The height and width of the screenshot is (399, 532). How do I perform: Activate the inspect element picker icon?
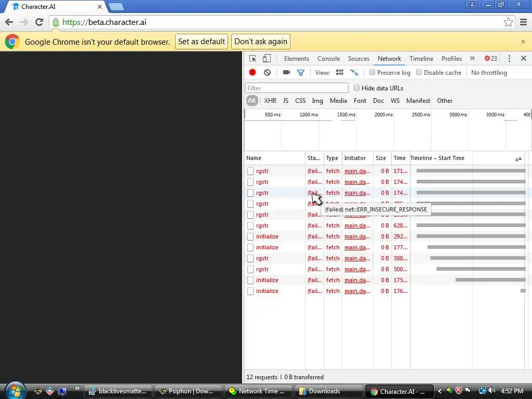pyautogui.click(x=253, y=58)
